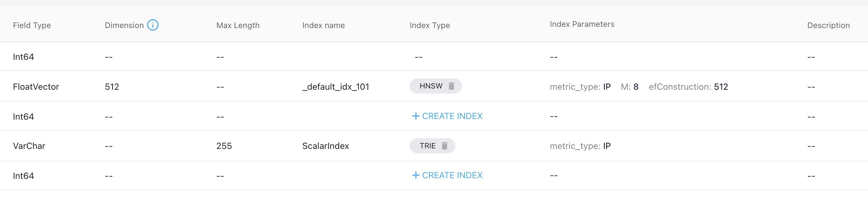Click the FloatVector field type cell
Screen dimensions: 868x200
tap(36, 87)
